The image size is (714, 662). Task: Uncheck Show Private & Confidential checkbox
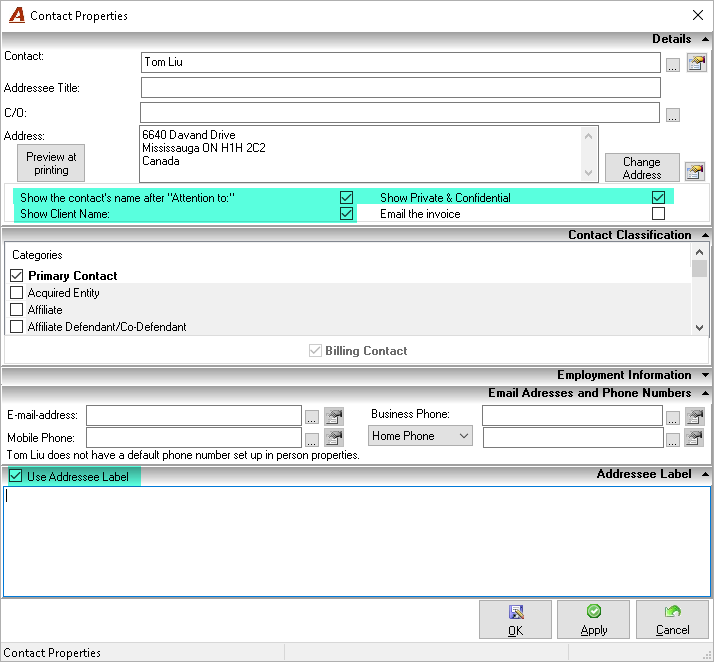[x=658, y=197]
